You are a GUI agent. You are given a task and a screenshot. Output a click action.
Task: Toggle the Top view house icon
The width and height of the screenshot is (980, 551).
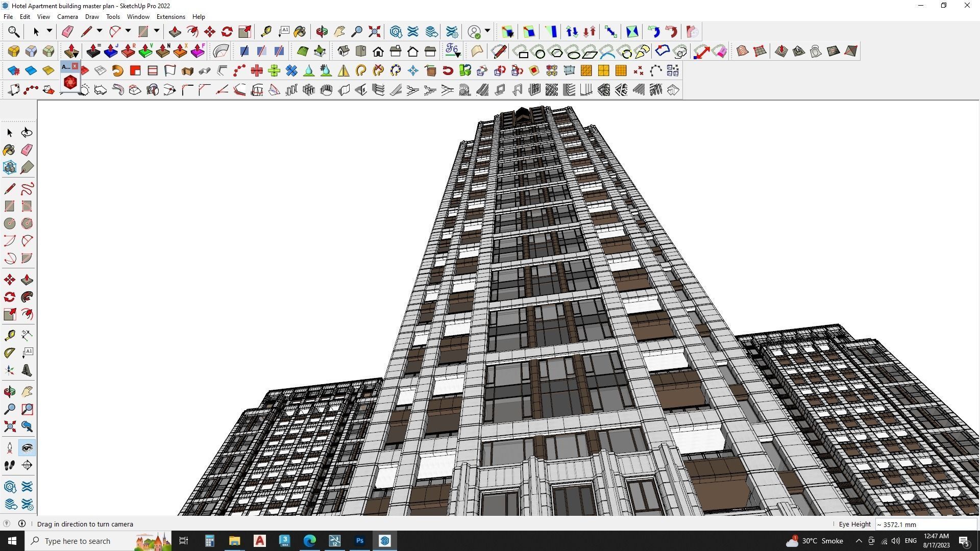(361, 51)
